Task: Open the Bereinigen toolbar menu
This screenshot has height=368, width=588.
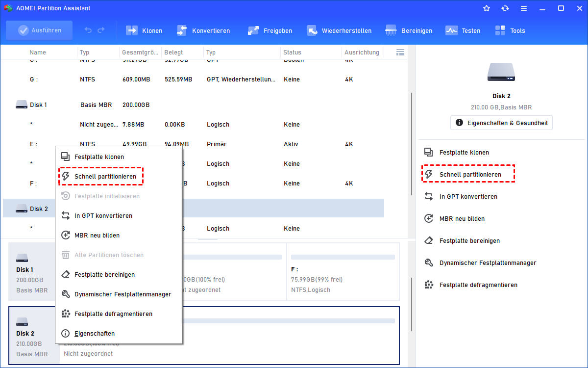Action: tap(409, 30)
